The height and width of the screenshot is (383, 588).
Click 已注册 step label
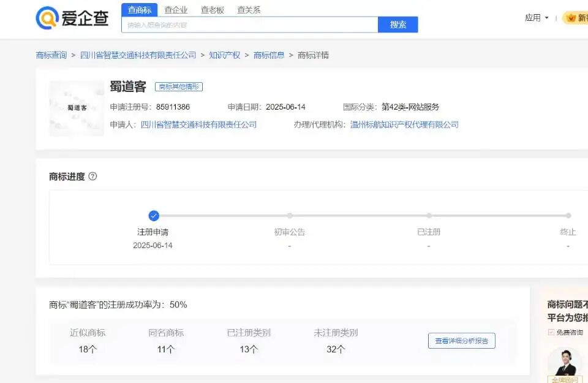[x=429, y=232]
